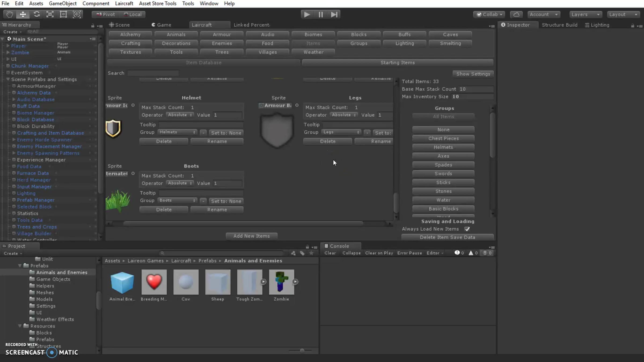The image size is (644, 362).
Task: Open Boots item Group dropdown
Action: 177,200
